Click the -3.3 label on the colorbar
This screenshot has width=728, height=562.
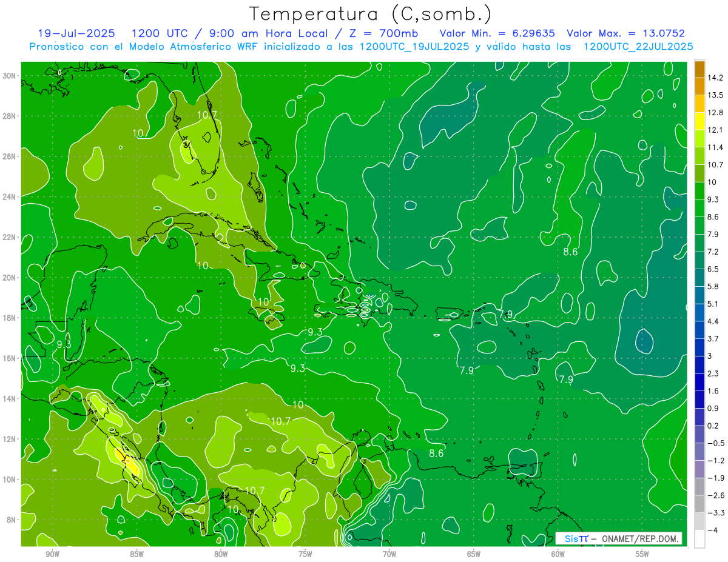[x=715, y=513]
